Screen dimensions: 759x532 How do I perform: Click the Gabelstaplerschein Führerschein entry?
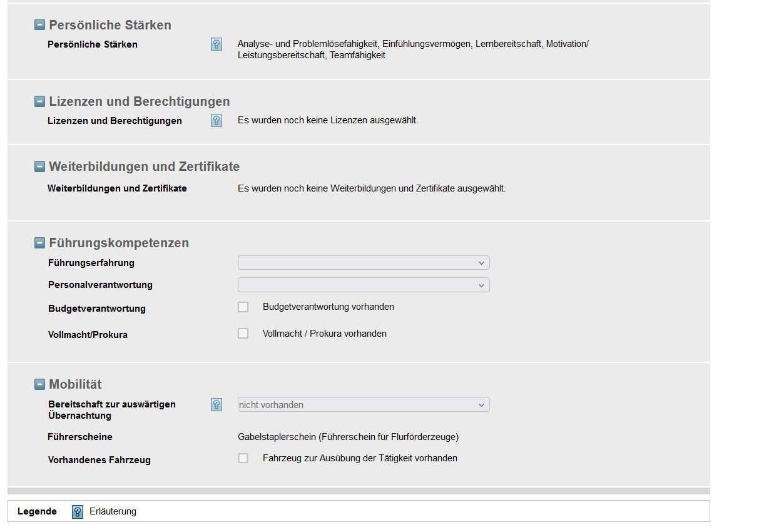coord(349,437)
